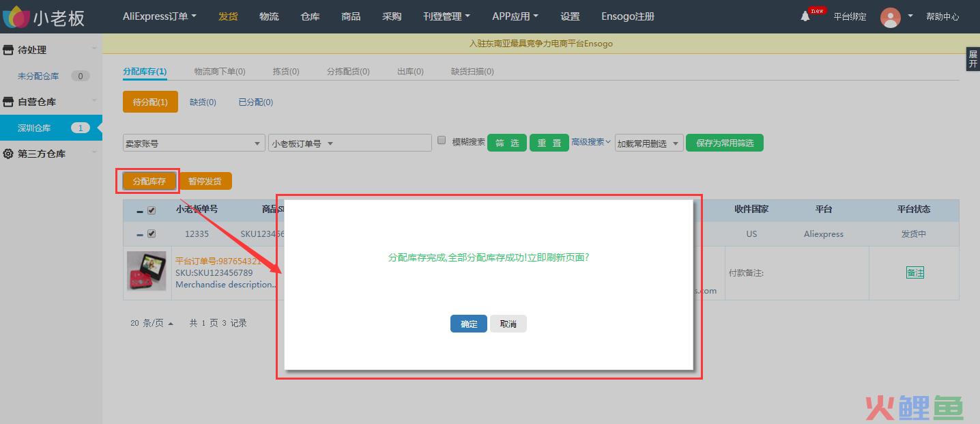Open the Ensogo注册 menu
The image size is (980, 424).
[628, 16]
